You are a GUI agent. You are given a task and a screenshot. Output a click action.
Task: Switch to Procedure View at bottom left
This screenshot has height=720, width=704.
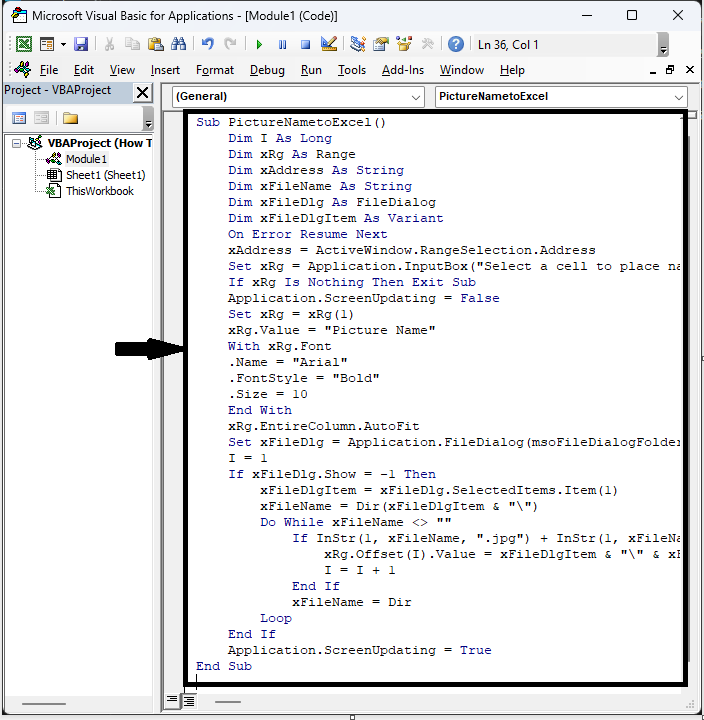[x=172, y=701]
